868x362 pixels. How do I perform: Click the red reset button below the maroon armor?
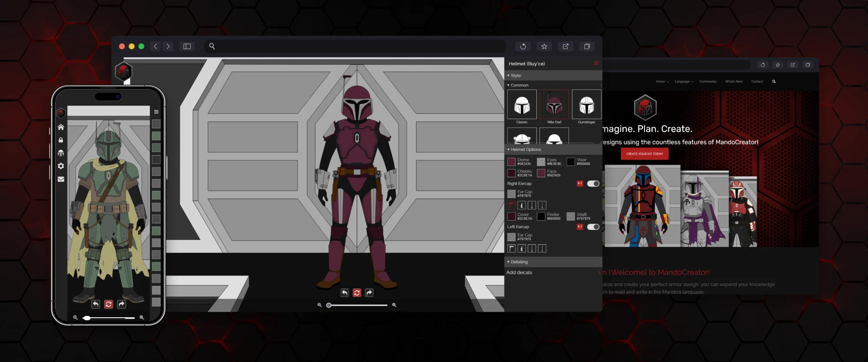point(357,293)
